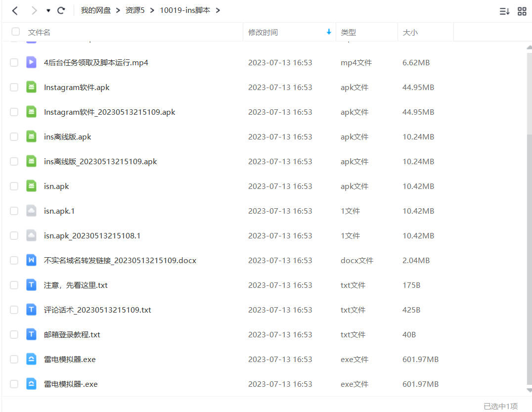The height and width of the screenshot is (412, 532).
Task: Click the 10019-ins脚本 breadcrumb
Action: click(185, 10)
